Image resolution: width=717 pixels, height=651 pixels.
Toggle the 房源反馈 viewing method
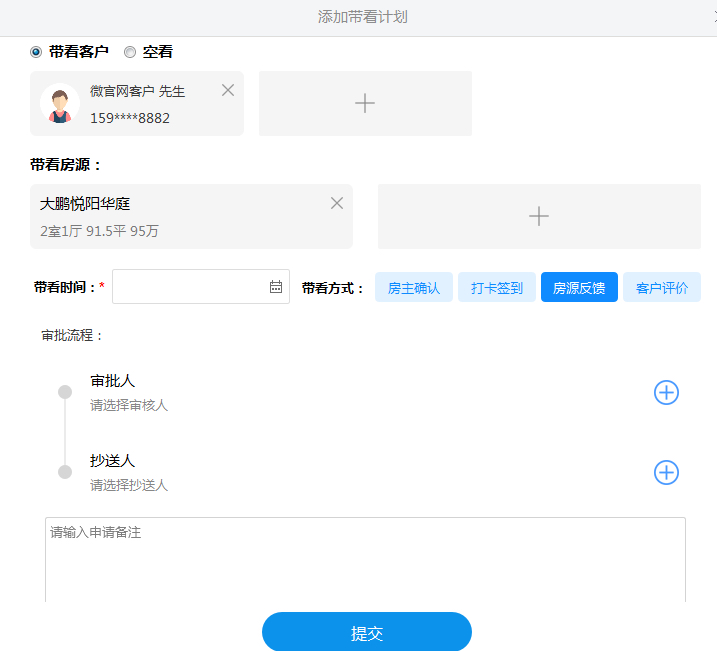tap(579, 287)
